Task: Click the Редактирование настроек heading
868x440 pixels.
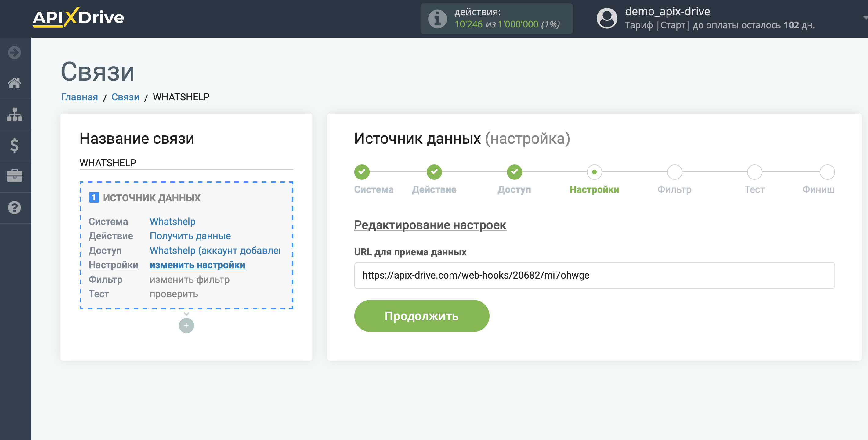Action: pyautogui.click(x=430, y=225)
